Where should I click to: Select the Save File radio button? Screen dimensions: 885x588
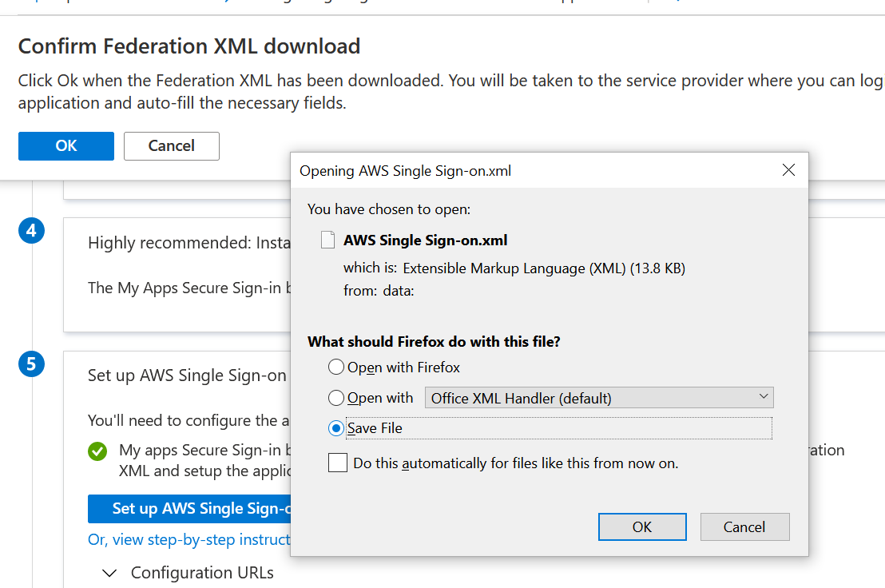click(x=335, y=428)
